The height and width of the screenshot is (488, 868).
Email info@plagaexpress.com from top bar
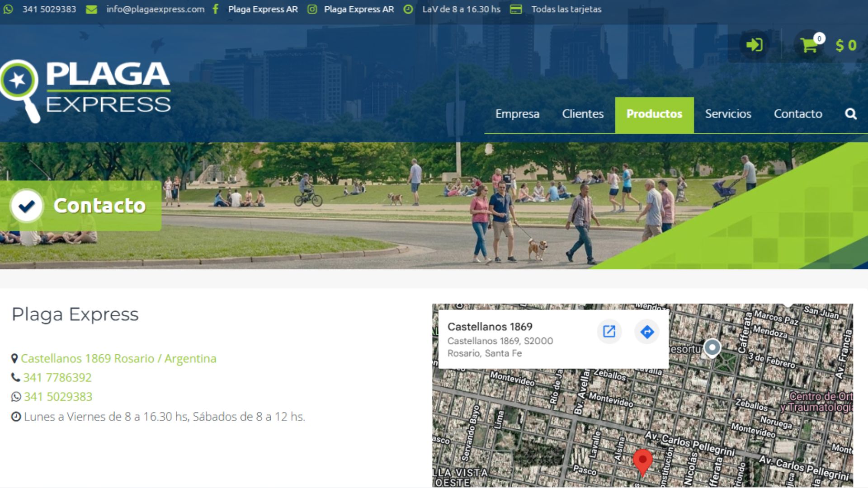pos(156,9)
